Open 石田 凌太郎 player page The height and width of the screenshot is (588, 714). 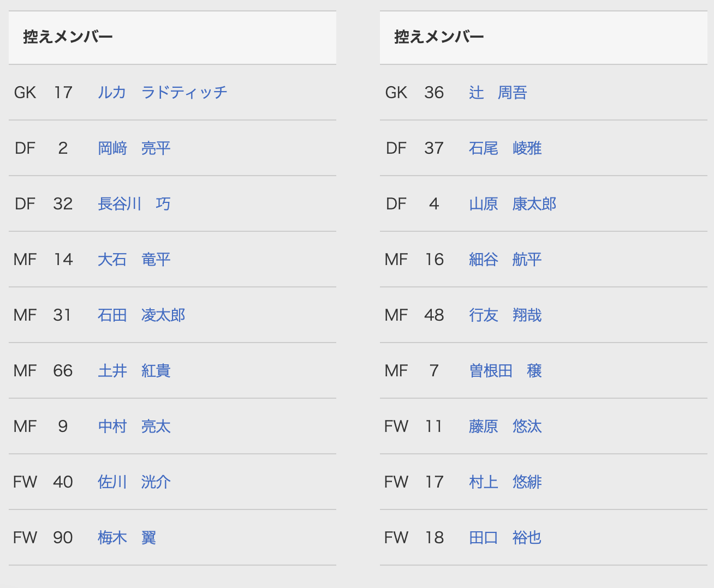(141, 315)
